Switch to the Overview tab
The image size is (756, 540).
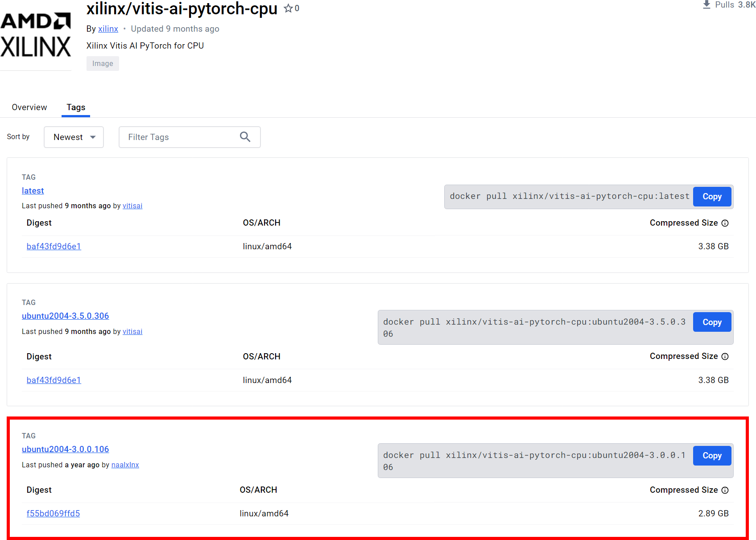click(x=29, y=107)
